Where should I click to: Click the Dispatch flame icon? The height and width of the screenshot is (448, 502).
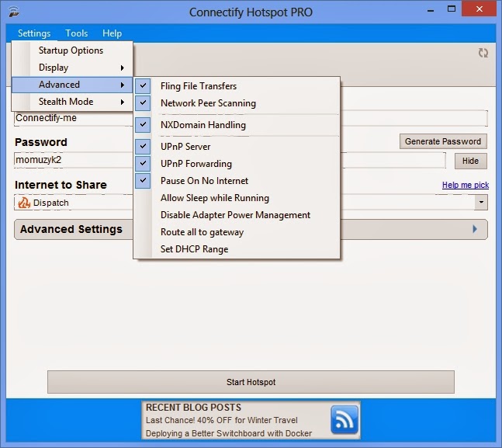click(24, 203)
